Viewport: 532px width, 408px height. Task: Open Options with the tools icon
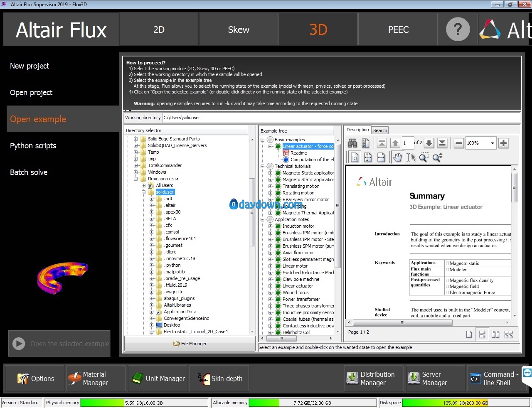click(x=34, y=378)
